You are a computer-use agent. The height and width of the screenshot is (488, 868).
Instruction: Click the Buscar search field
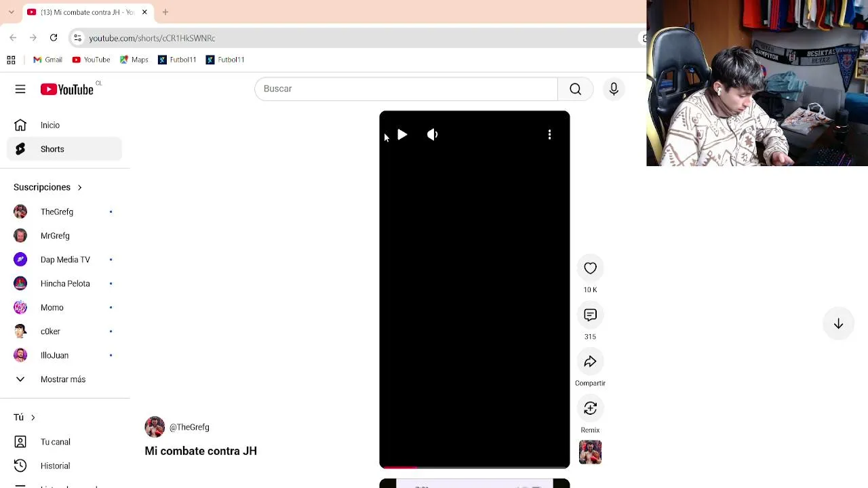coord(406,89)
